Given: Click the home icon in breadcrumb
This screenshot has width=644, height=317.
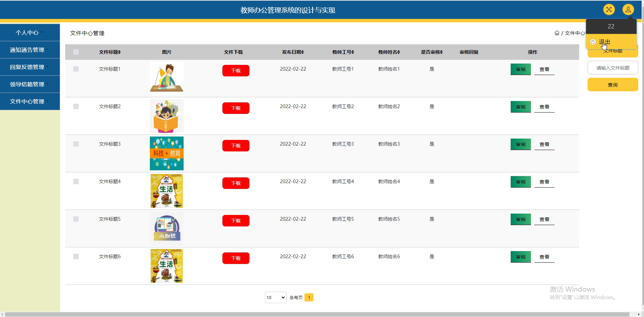Looking at the screenshot, I should (557, 33).
